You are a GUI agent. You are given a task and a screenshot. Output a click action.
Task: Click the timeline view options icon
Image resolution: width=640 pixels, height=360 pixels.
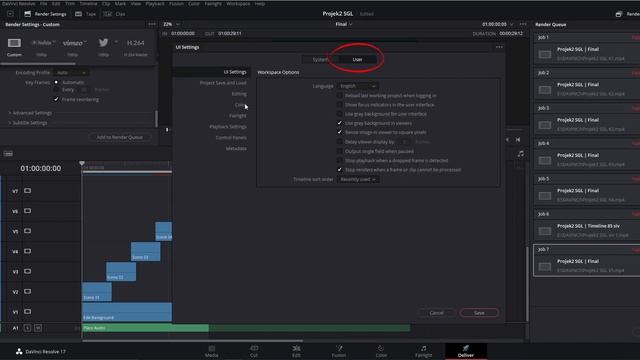point(9,154)
